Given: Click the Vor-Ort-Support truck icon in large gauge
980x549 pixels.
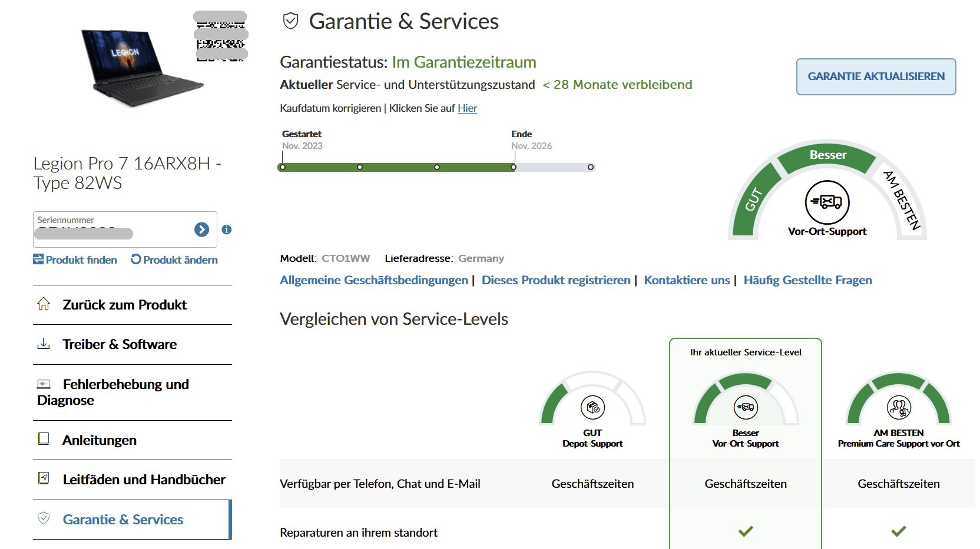Looking at the screenshot, I should [x=827, y=202].
